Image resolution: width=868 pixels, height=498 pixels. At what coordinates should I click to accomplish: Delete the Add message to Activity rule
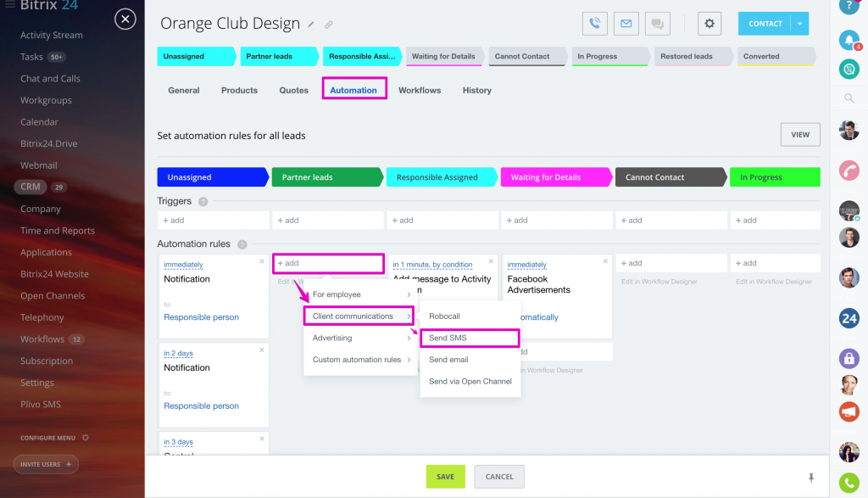[x=491, y=261]
